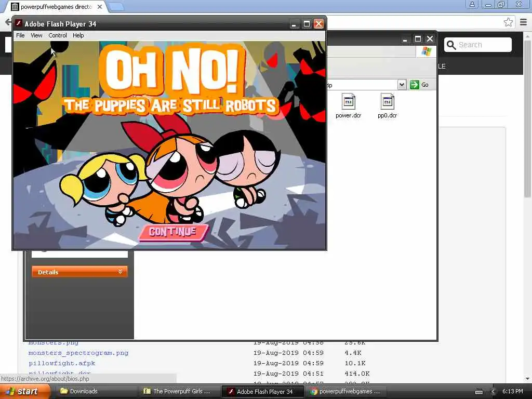Viewport: 532px width, 399px height.
Task: Bookmark page with the star icon
Action: [x=508, y=22]
